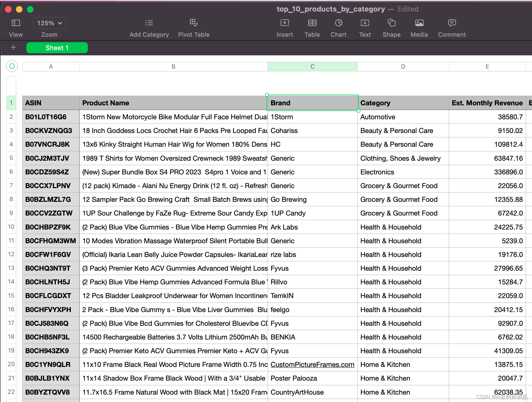Select the Cohariss brand cell
Screen dimensions: 532x402
click(x=312, y=131)
